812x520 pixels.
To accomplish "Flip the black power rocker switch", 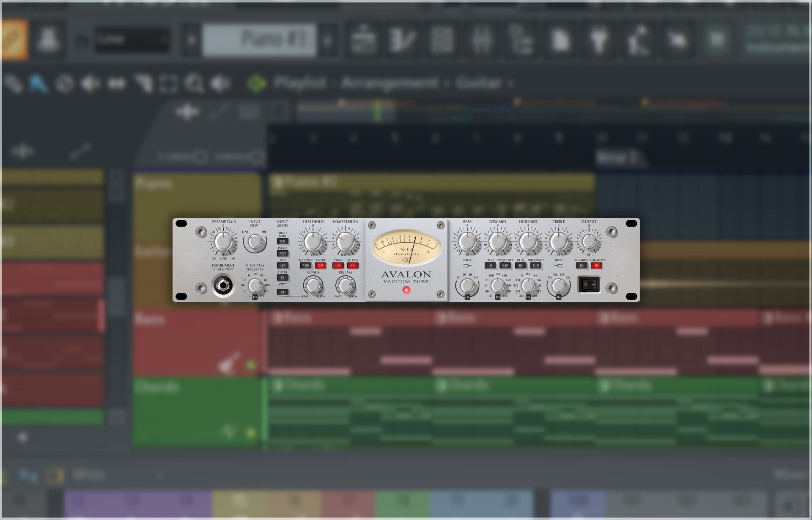I will (x=589, y=285).
